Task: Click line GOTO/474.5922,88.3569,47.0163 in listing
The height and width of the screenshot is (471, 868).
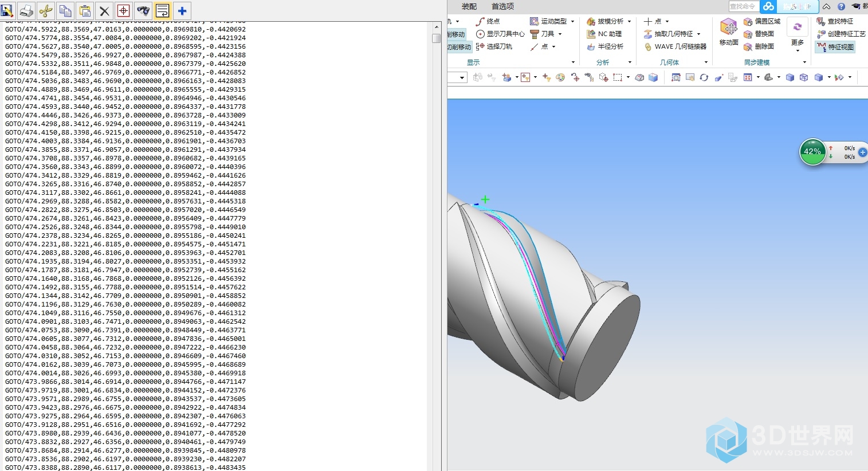Action: 125,29
